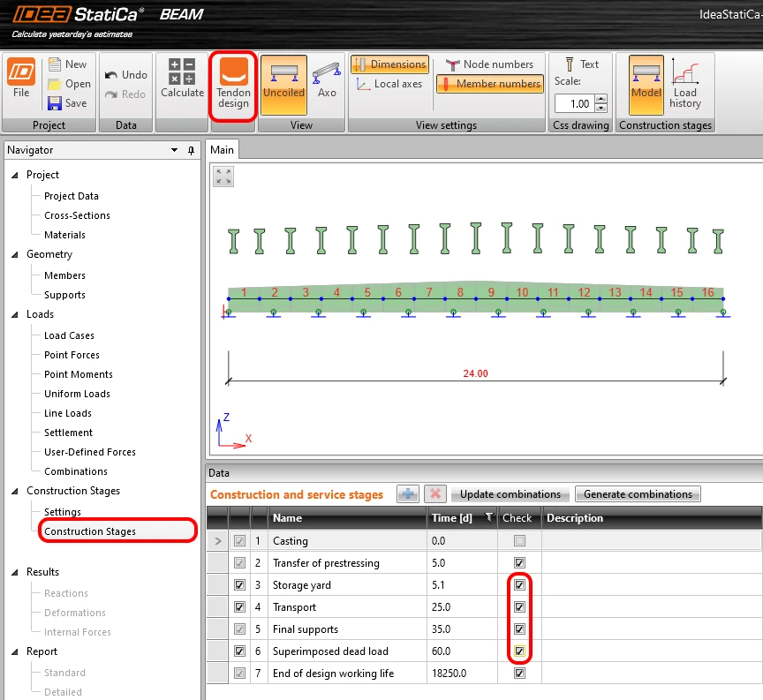This screenshot has height=700, width=763.
Task: Switch to Uncoiled view
Action: [x=283, y=84]
